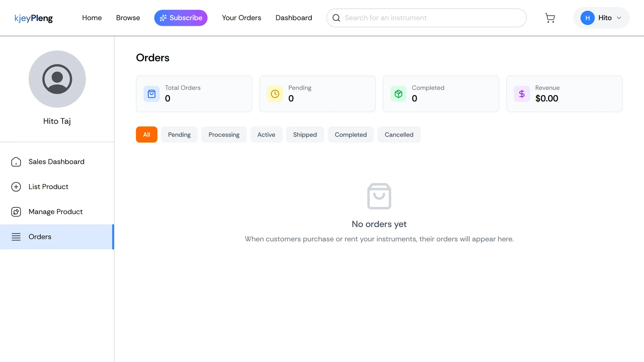The height and width of the screenshot is (362, 644).
Task: Click the Revenue dollar icon
Action: pos(522,94)
